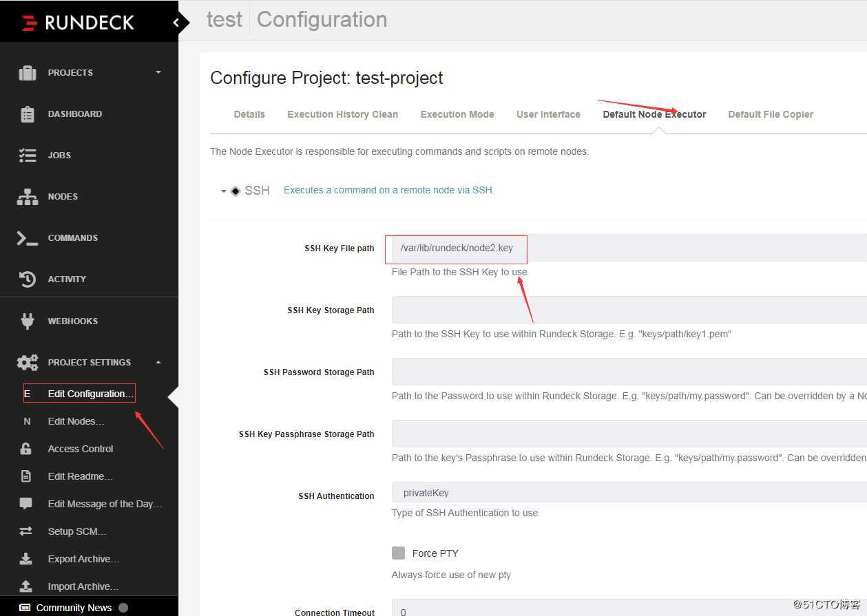
Task: Open Edit Message of the Day
Action: tap(105, 504)
